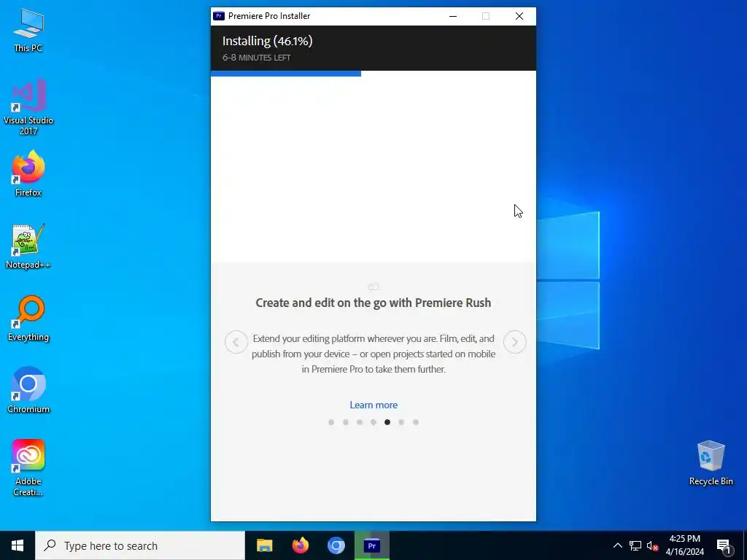
Task: Select the Visual Studio 2017 desktop shortcut
Action: point(28,106)
